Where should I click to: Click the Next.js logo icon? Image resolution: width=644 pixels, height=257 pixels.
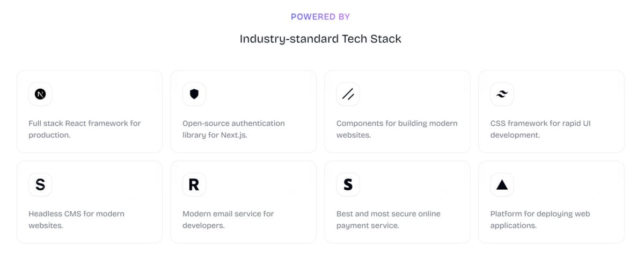click(x=40, y=94)
